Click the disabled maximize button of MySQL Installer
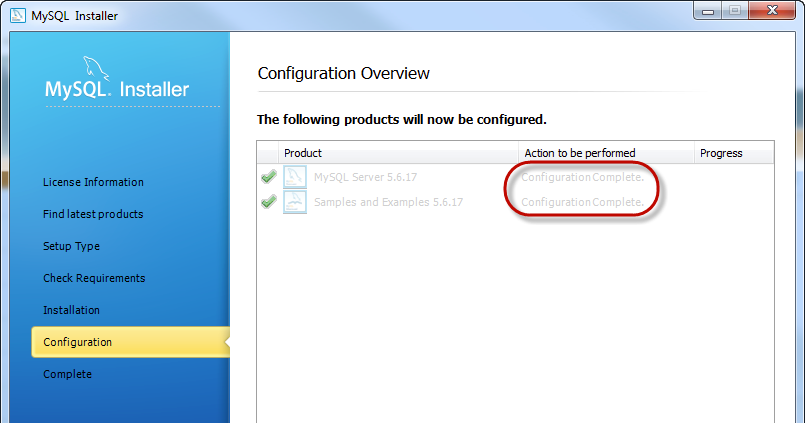Image resolution: width=805 pixels, height=423 pixels. [x=735, y=11]
